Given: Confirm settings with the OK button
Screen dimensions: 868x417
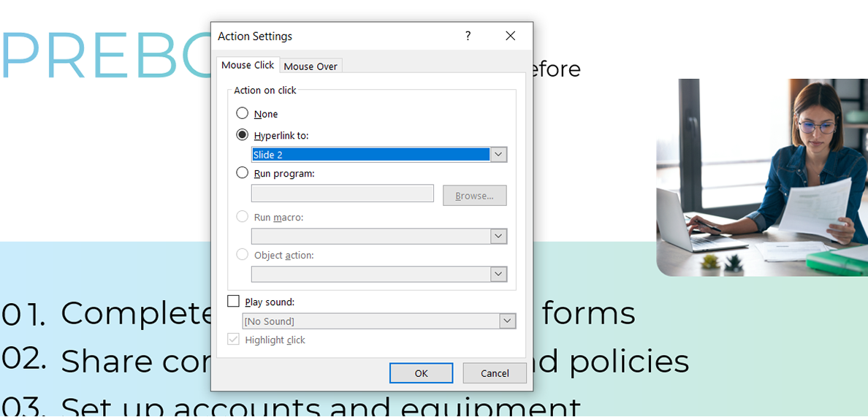Looking at the screenshot, I should point(421,373).
